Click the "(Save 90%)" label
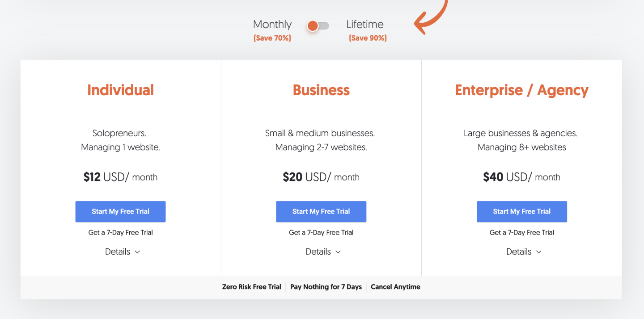Screen dimensions: 644x319 coord(368,38)
